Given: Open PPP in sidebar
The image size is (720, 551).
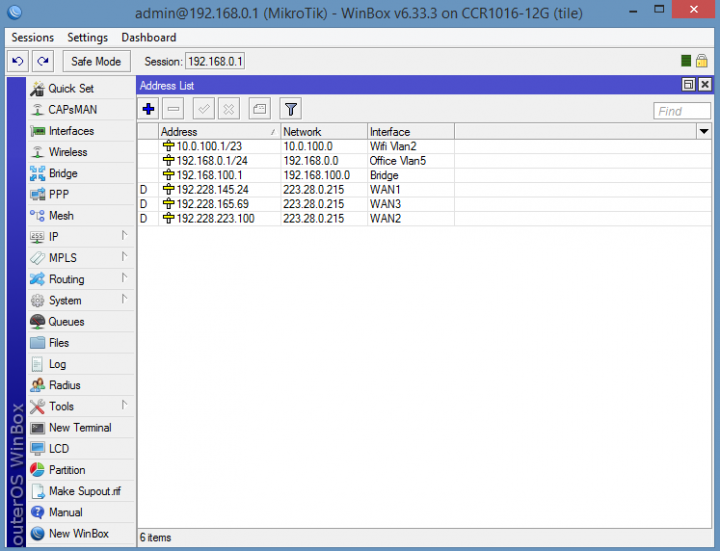Looking at the screenshot, I should (x=81, y=195).
